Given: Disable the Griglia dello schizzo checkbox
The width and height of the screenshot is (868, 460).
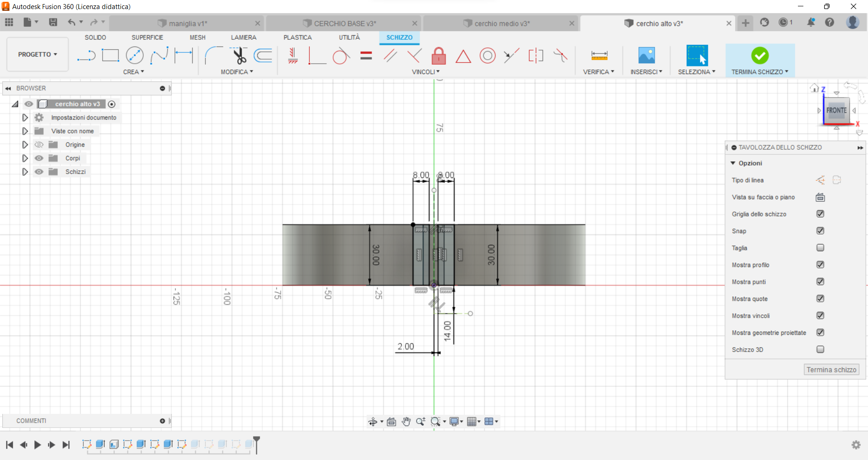Looking at the screenshot, I should click(x=821, y=214).
